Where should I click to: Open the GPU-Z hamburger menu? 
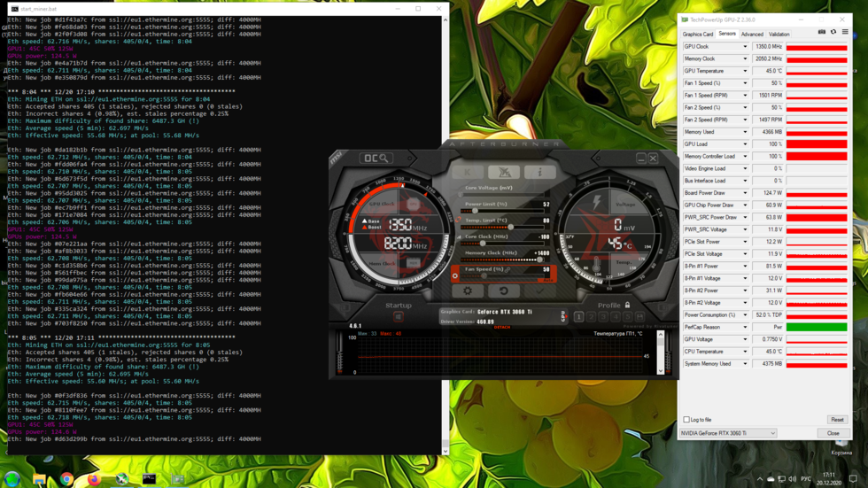point(845,33)
